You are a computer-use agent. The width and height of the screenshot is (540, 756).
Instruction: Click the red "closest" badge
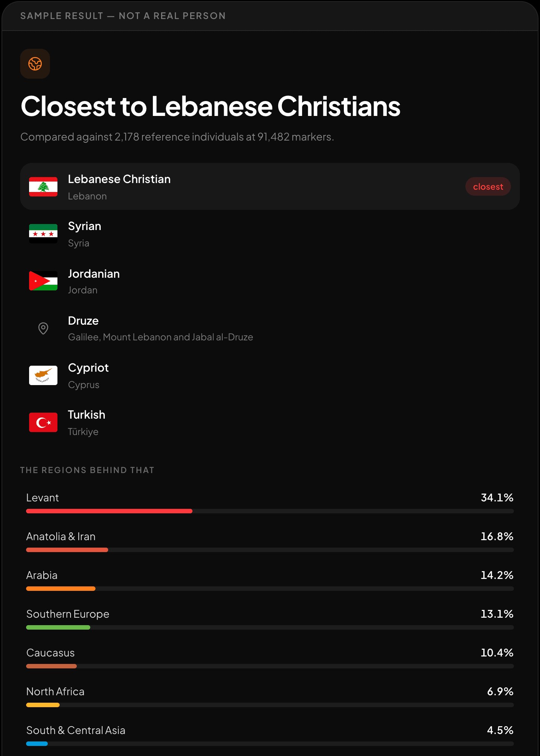[488, 186]
